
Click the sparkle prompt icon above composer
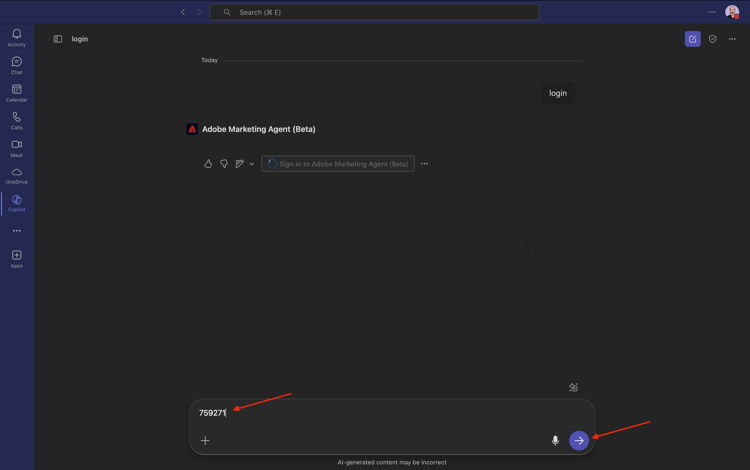573,387
